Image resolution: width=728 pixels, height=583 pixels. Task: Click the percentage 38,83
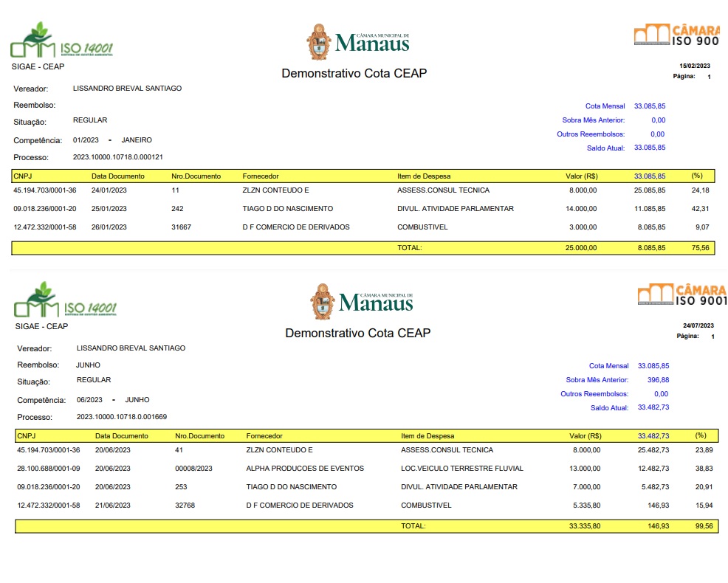point(704,469)
